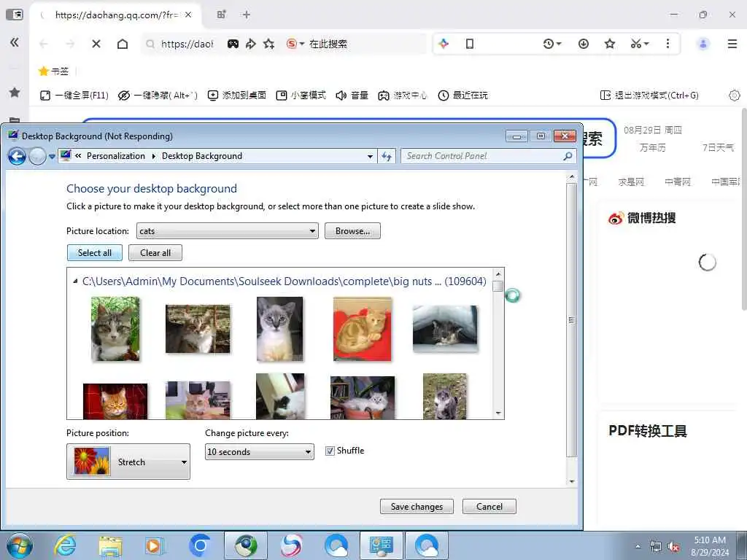The image size is (747, 560).
Task: Click the Clear all button
Action: click(x=155, y=253)
